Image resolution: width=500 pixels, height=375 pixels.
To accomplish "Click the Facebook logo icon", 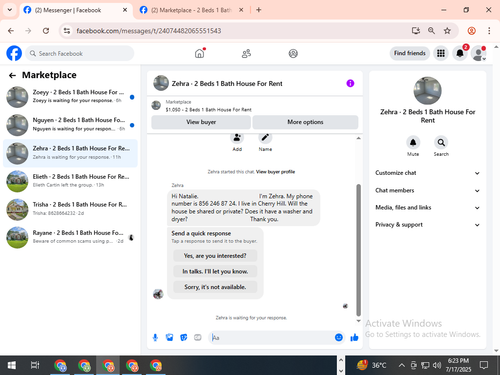I will coord(14,53).
